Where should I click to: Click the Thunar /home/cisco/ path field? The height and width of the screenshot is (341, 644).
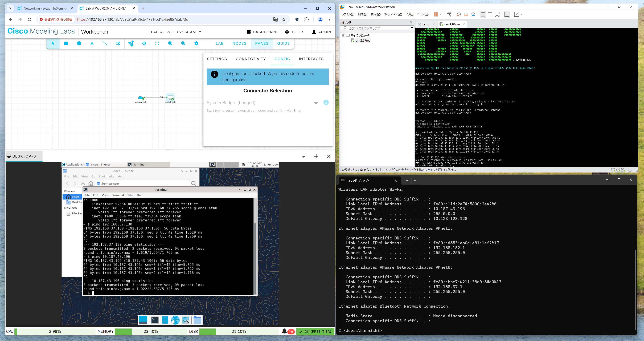[142, 184]
